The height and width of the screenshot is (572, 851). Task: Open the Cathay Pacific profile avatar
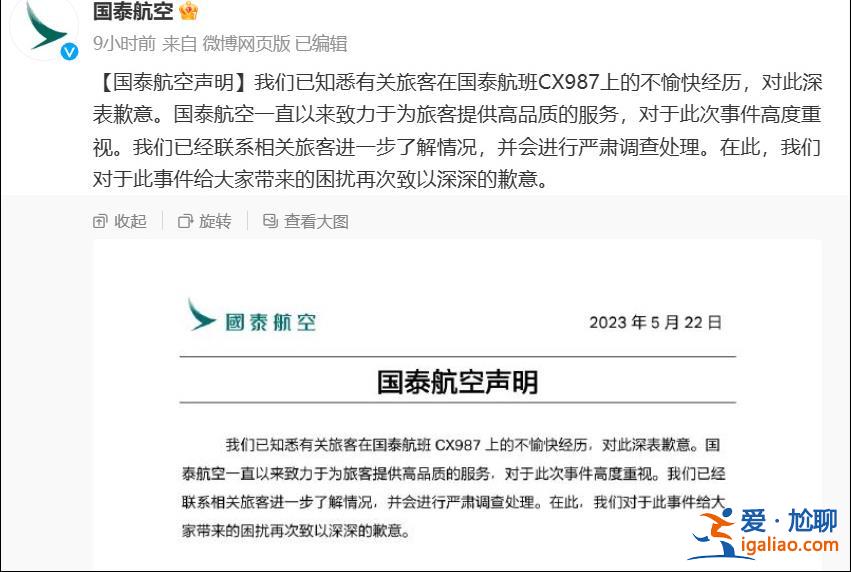pyautogui.click(x=45, y=27)
